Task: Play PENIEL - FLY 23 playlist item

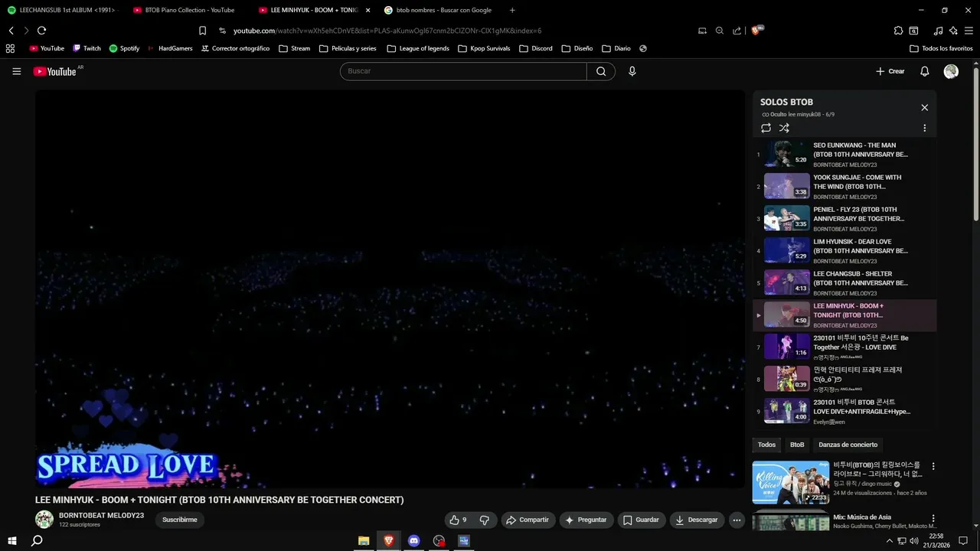Action: [844, 218]
